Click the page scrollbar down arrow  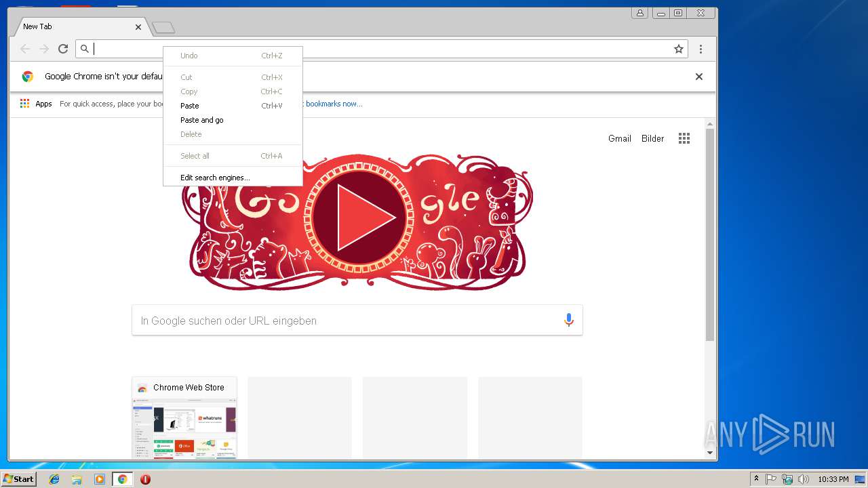click(710, 453)
